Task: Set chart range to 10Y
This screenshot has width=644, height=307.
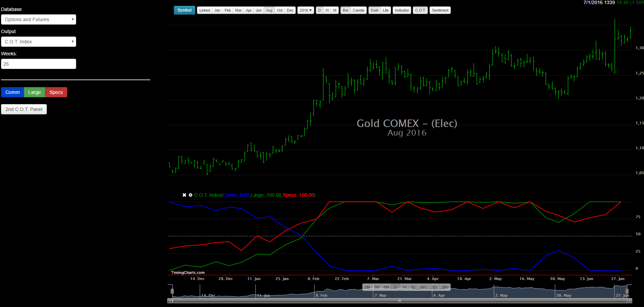Action: (423, 287)
